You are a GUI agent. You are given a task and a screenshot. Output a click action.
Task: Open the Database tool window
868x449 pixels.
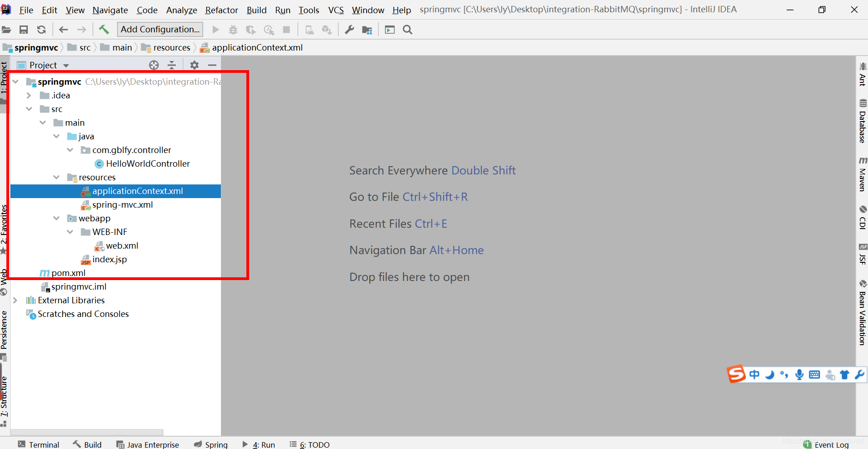point(863,121)
